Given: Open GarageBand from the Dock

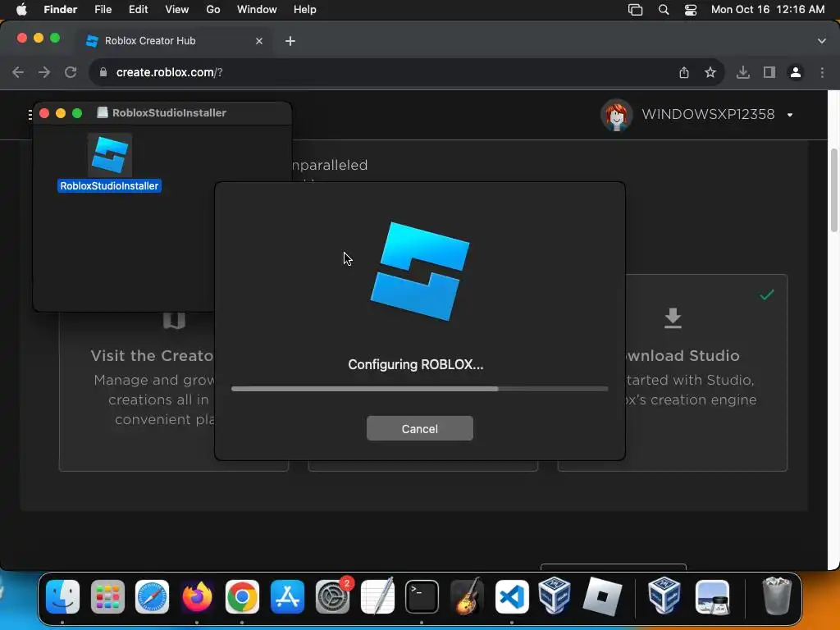Looking at the screenshot, I should click(467, 596).
